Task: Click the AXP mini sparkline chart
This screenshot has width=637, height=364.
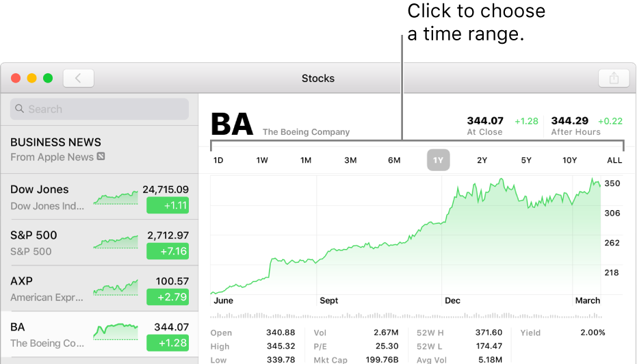Action: click(x=115, y=289)
